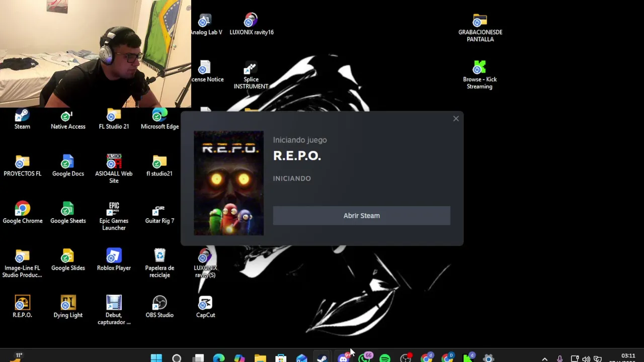
Task: Close the Steam launch dialog
Action: pos(456,119)
